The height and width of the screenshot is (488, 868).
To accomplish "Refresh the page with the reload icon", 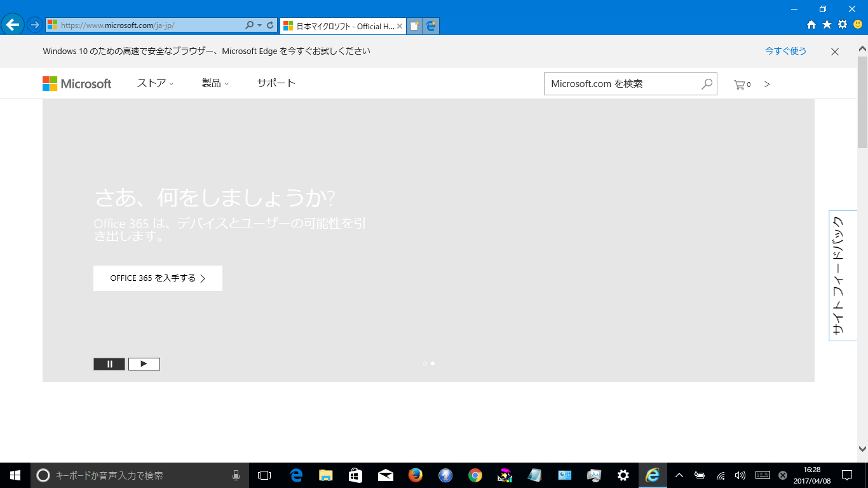I will coord(270,25).
